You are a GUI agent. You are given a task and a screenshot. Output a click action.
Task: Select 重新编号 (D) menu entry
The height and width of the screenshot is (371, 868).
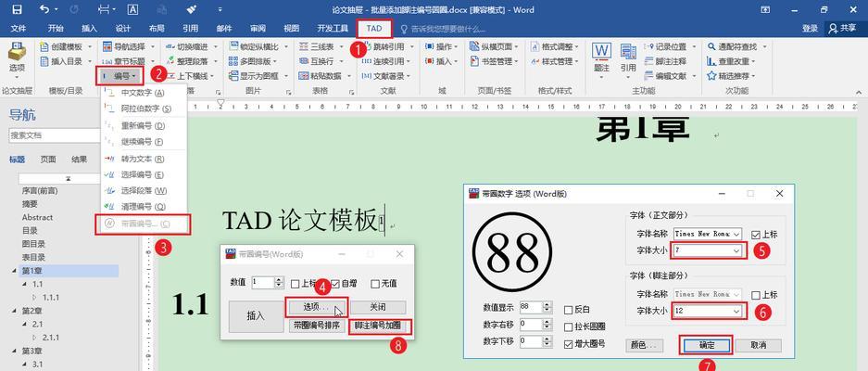[144, 126]
